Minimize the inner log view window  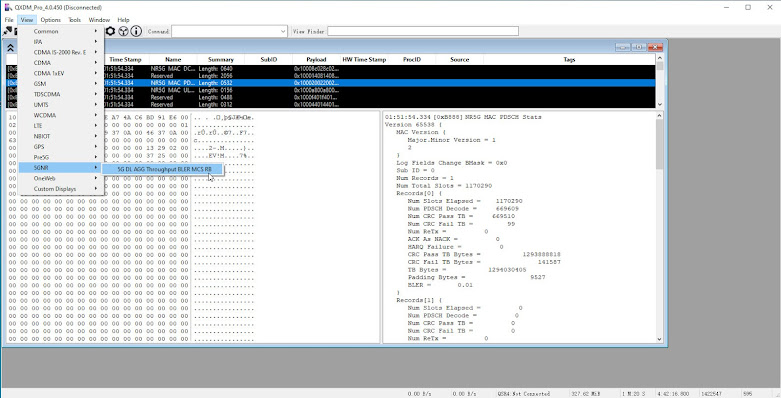623,47
